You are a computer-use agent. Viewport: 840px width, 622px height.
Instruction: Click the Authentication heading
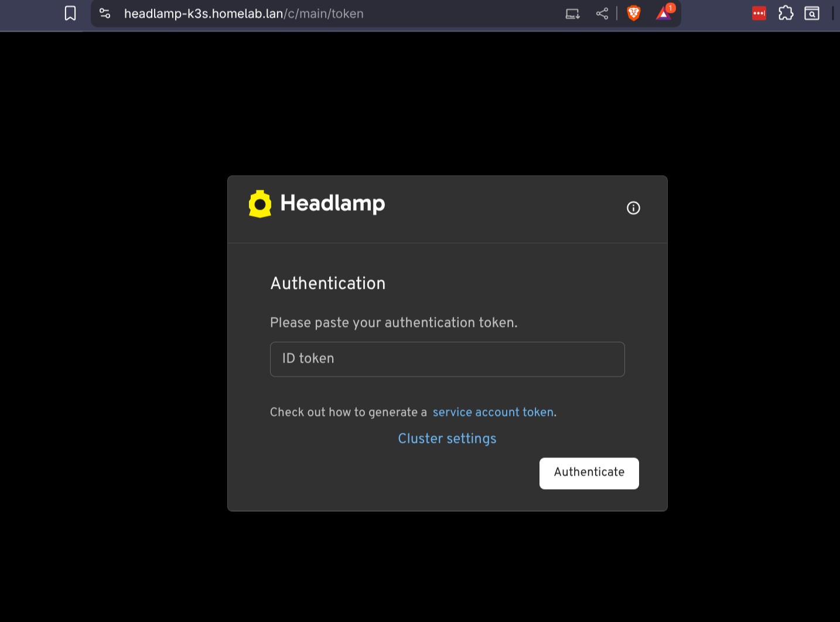pyautogui.click(x=327, y=283)
